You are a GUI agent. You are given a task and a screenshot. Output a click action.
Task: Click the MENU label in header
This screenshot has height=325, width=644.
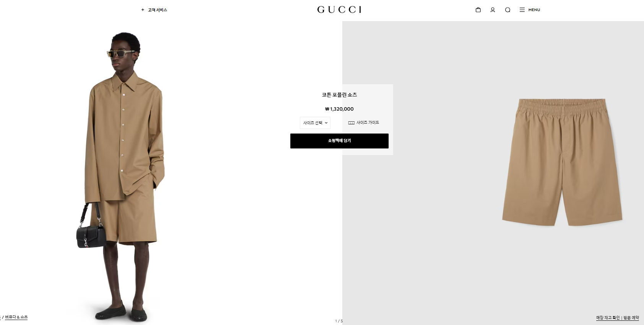[x=534, y=10]
